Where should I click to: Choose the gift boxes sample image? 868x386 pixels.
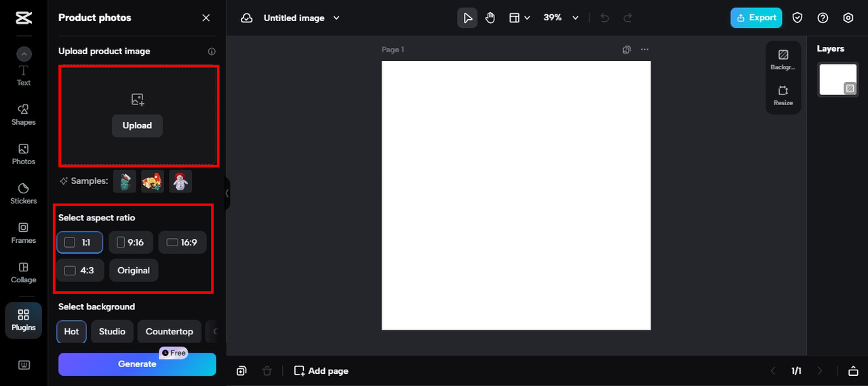pos(153,181)
